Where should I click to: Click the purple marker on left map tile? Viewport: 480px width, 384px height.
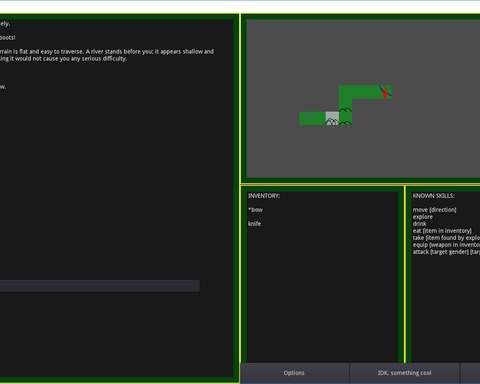pyautogui.click(x=308, y=116)
